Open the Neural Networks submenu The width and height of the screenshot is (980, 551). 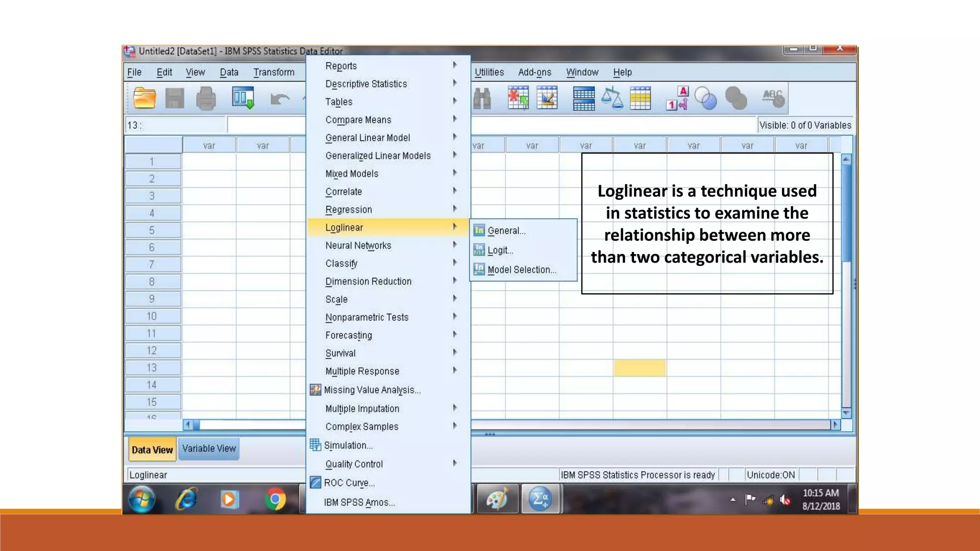pos(388,245)
